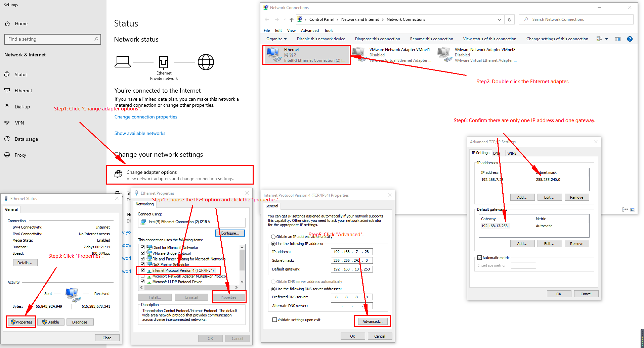Open the View menu in Network Connections

pyautogui.click(x=291, y=31)
